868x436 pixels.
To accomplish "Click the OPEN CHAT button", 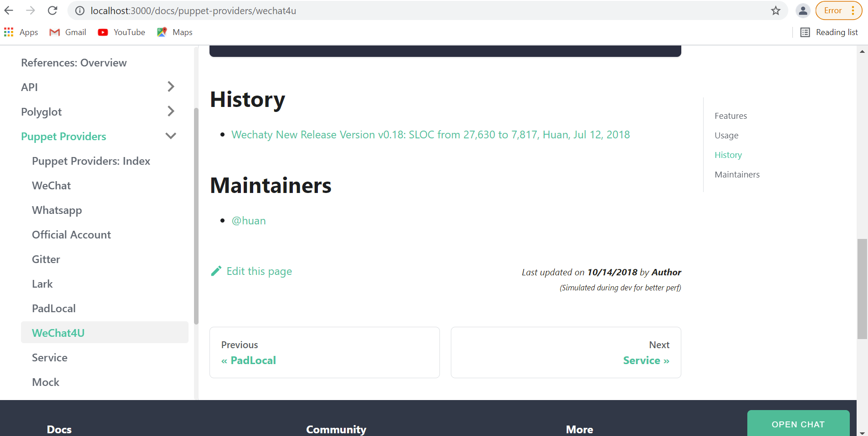I will point(798,424).
